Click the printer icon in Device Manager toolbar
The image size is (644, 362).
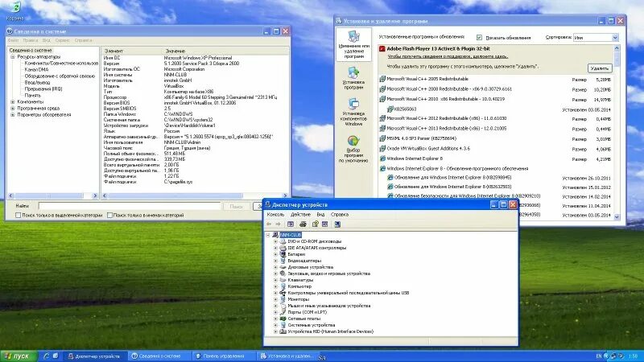tap(303, 224)
